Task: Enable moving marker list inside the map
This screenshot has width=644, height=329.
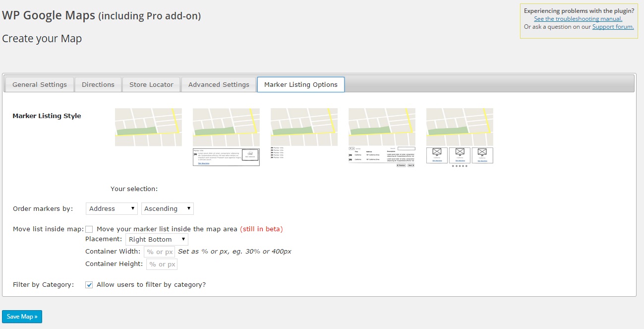Action: tap(89, 229)
